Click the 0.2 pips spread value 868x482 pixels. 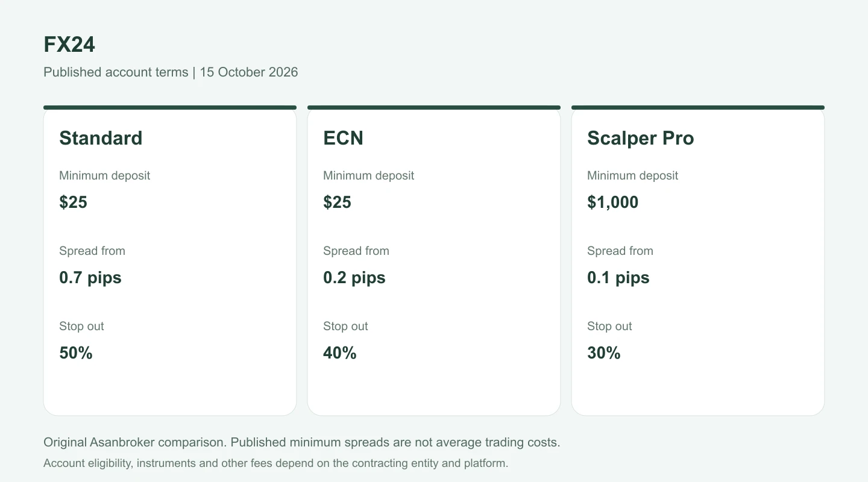pos(354,278)
